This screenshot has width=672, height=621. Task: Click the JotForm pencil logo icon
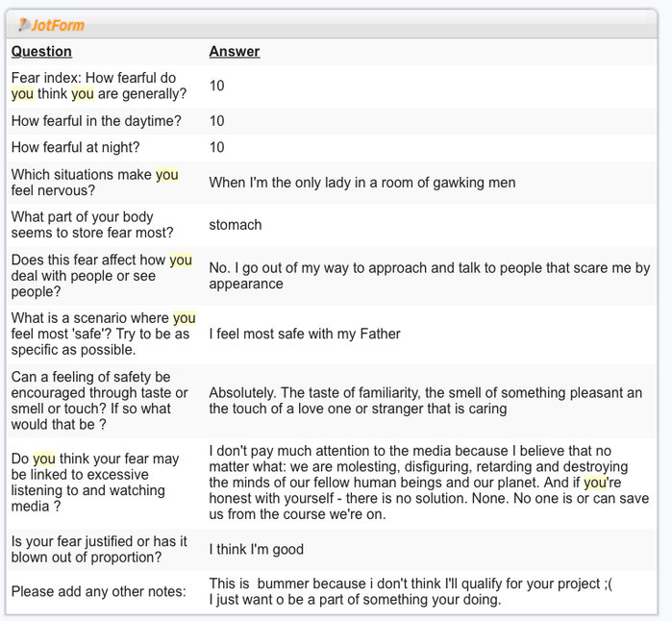24,25
